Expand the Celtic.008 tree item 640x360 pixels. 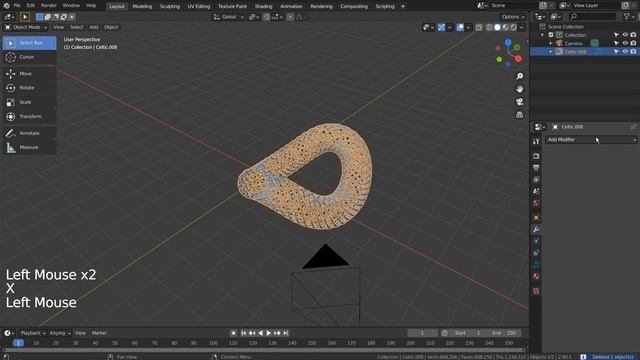point(551,51)
